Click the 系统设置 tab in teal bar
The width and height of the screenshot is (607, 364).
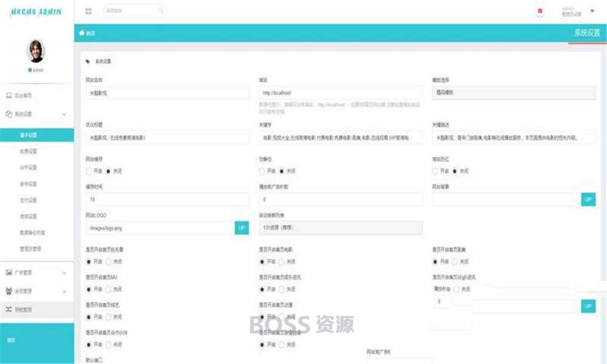click(587, 33)
